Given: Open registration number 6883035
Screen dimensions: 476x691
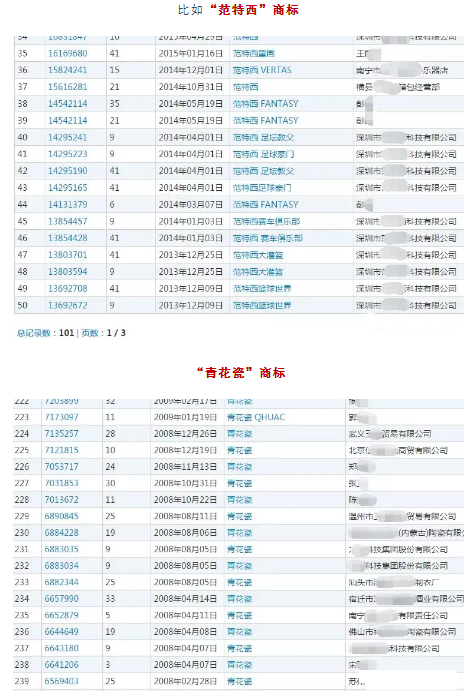Looking at the screenshot, I should 61,549.
